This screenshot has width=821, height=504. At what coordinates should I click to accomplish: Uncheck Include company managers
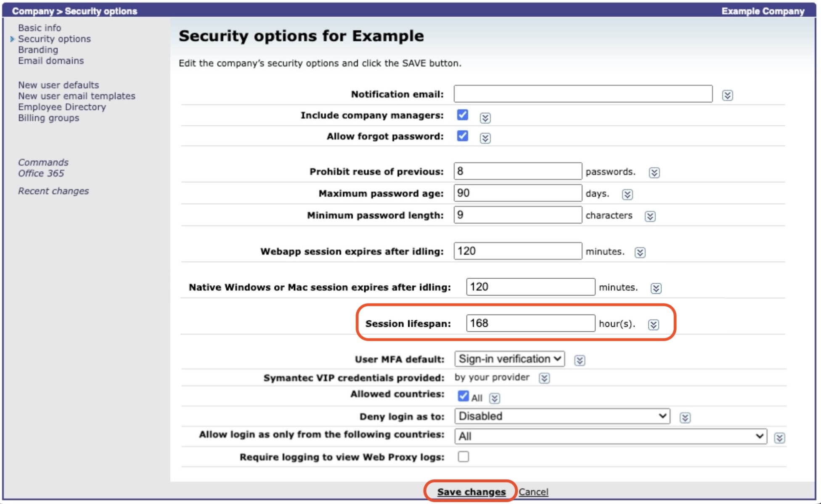pyautogui.click(x=462, y=115)
